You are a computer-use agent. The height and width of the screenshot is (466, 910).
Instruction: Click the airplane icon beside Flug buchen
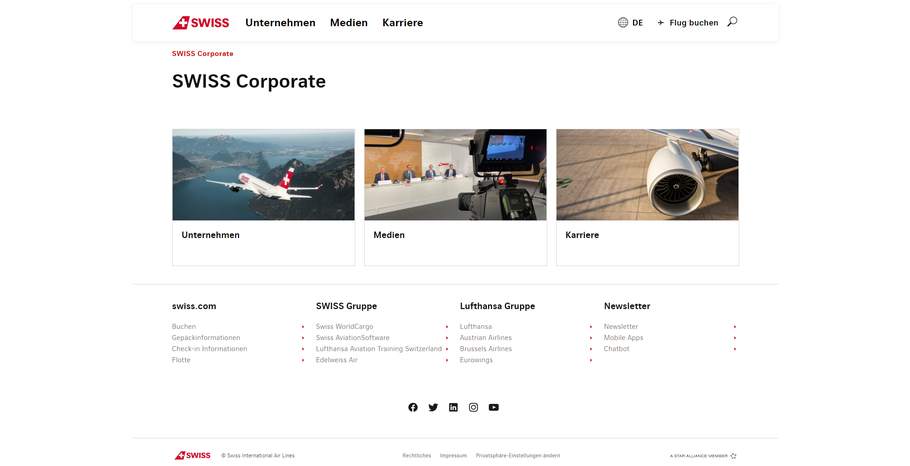660,23
